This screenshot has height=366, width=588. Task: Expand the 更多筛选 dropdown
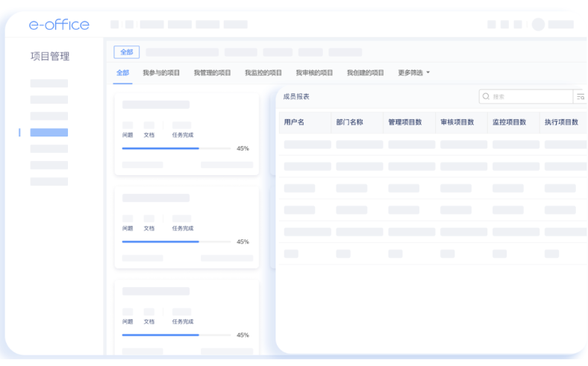413,73
